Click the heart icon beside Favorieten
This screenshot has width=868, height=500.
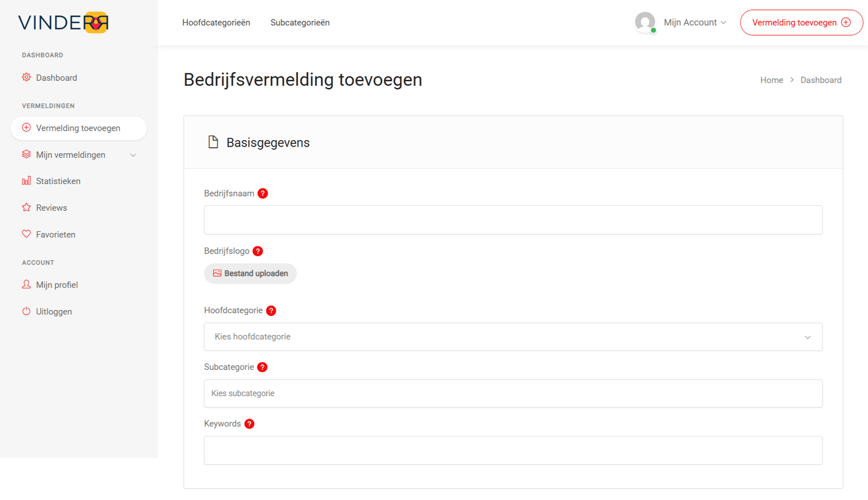point(26,234)
